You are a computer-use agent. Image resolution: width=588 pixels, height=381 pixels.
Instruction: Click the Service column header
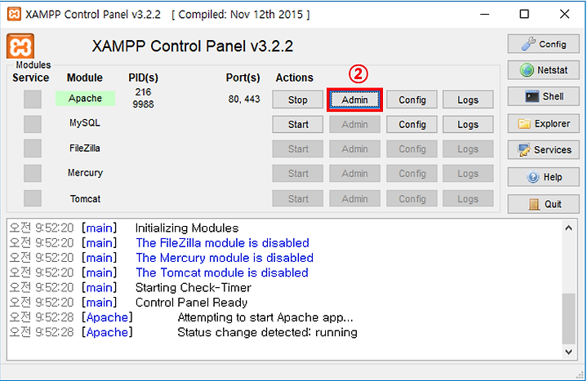(31, 78)
